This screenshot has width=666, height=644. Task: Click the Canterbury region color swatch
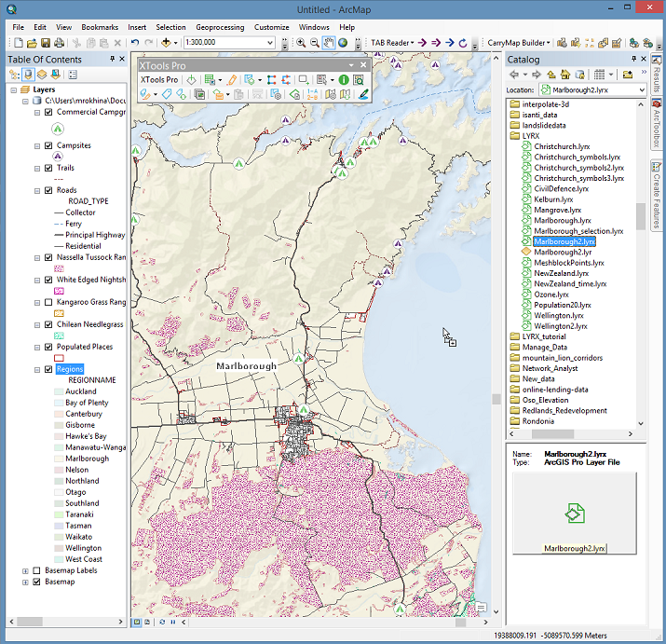59,414
